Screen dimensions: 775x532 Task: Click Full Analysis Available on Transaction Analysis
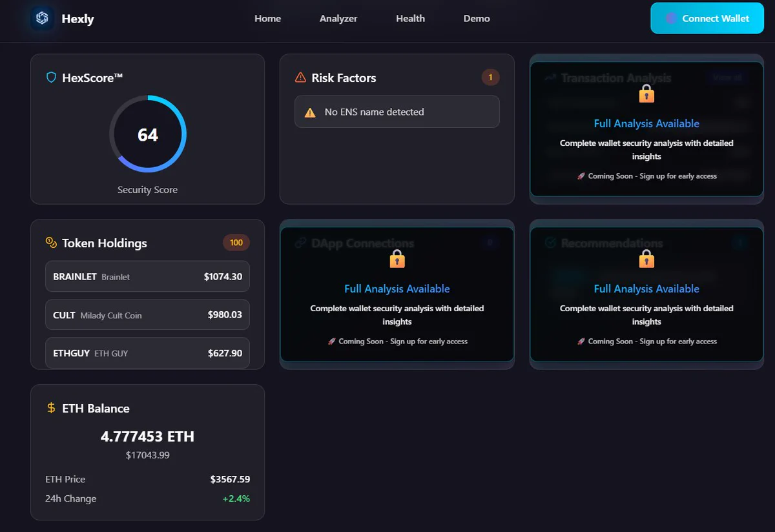pyautogui.click(x=646, y=123)
